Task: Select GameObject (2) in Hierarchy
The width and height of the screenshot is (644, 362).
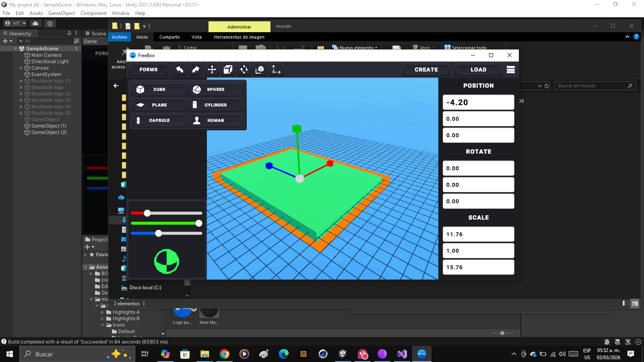Action: [x=49, y=132]
